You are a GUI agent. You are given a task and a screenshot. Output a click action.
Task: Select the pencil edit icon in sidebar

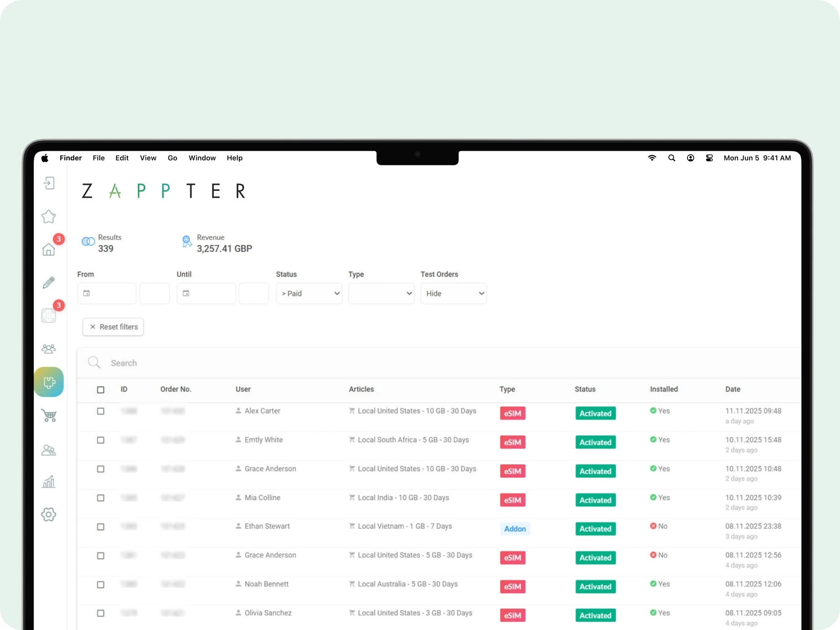pyautogui.click(x=49, y=283)
